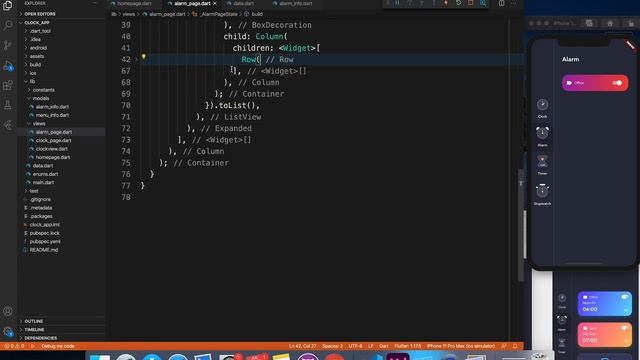
Task: Expand the android folder
Action: pyautogui.click(x=38, y=48)
